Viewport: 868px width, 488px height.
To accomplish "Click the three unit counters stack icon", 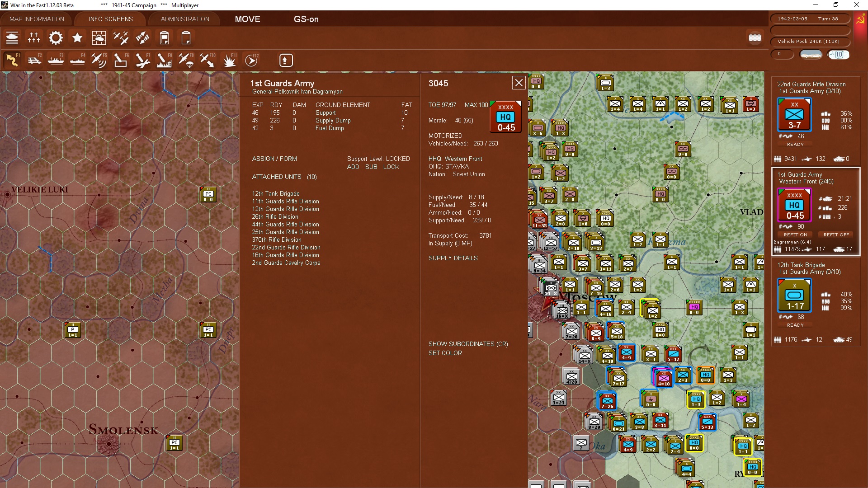I will [x=755, y=38].
